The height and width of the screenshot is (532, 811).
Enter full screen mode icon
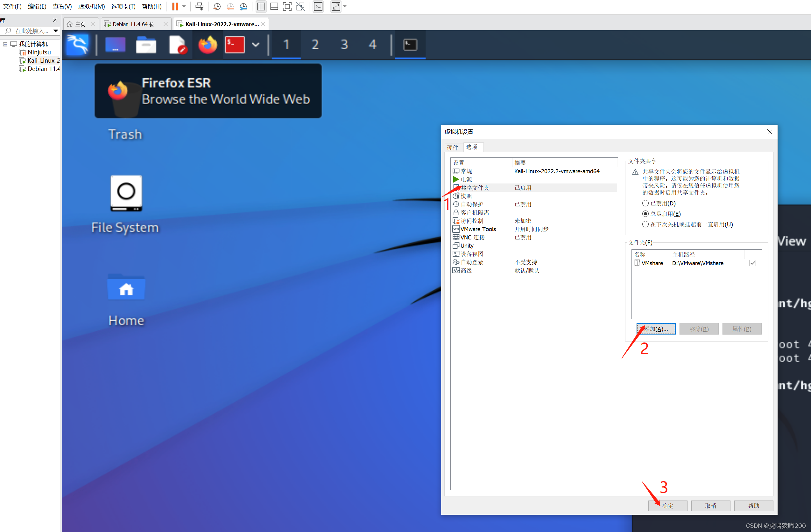[287, 6]
